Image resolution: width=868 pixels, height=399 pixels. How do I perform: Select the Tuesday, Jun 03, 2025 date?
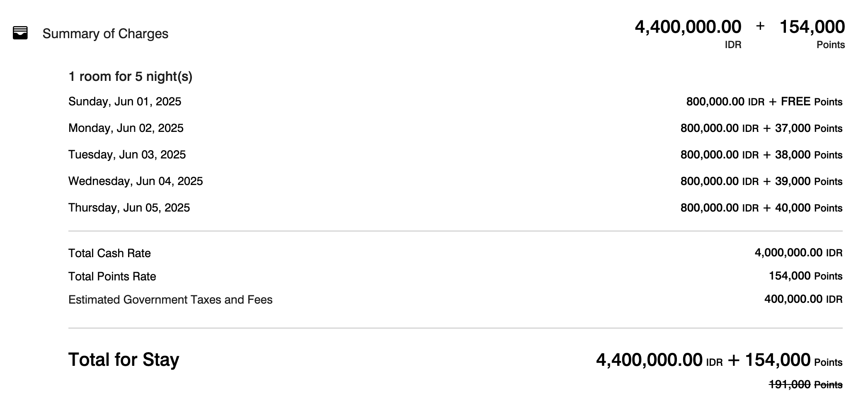[127, 155]
